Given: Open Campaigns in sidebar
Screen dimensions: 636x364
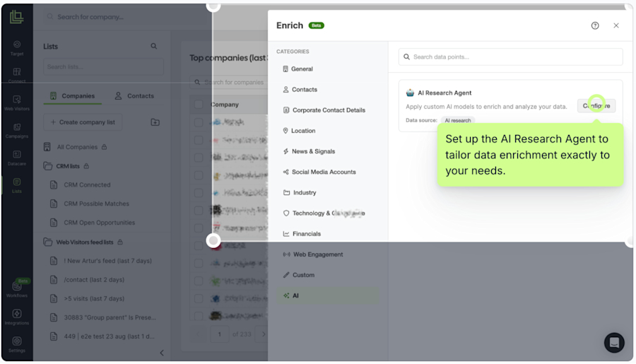Looking at the screenshot, I should click(17, 131).
